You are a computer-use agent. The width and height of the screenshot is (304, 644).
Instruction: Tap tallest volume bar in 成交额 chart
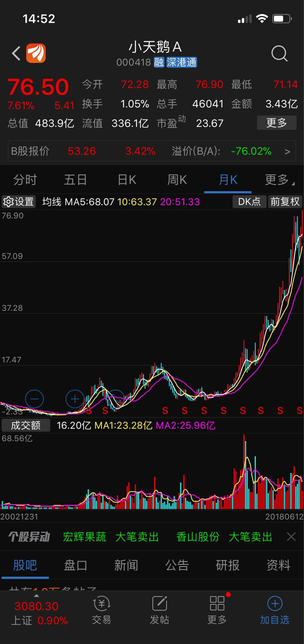[x=244, y=472]
